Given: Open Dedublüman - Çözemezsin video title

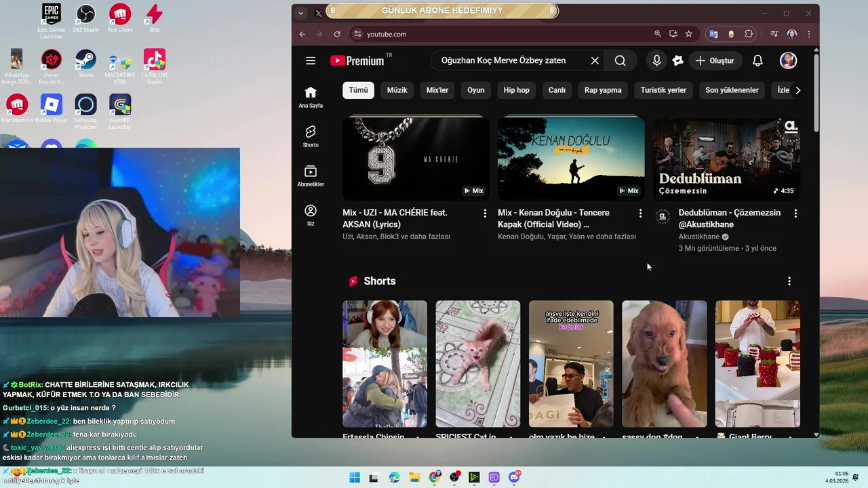Looking at the screenshot, I should (730, 218).
